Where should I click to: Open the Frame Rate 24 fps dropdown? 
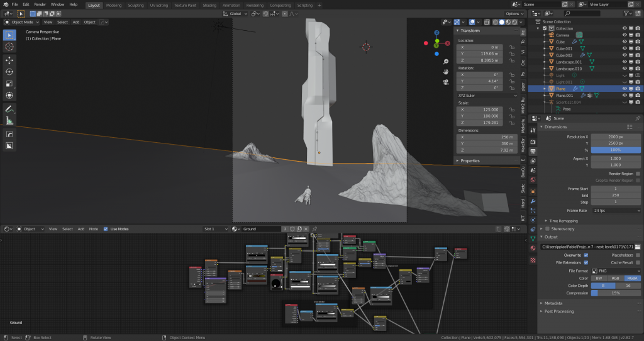click(x=616, y=210)
